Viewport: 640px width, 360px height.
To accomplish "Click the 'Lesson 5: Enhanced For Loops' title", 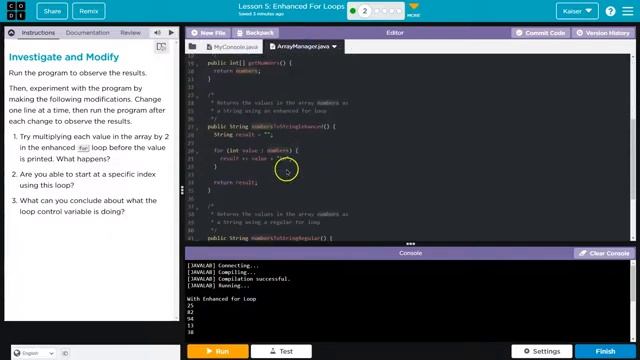I will (291, 7).
